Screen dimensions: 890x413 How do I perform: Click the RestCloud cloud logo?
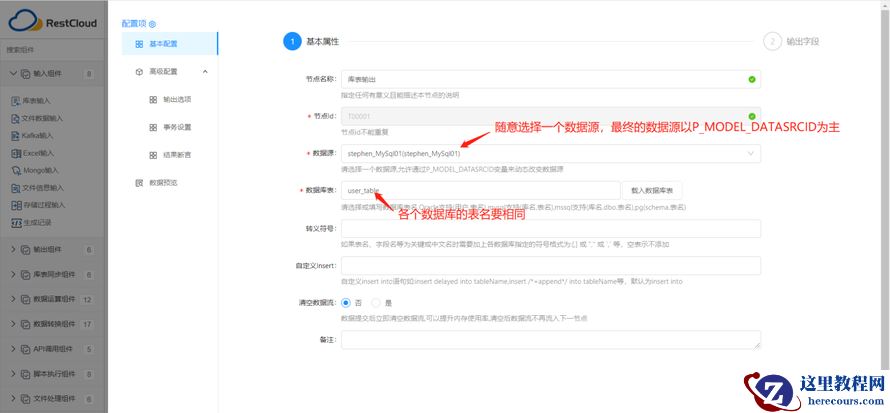click(25, 22)
